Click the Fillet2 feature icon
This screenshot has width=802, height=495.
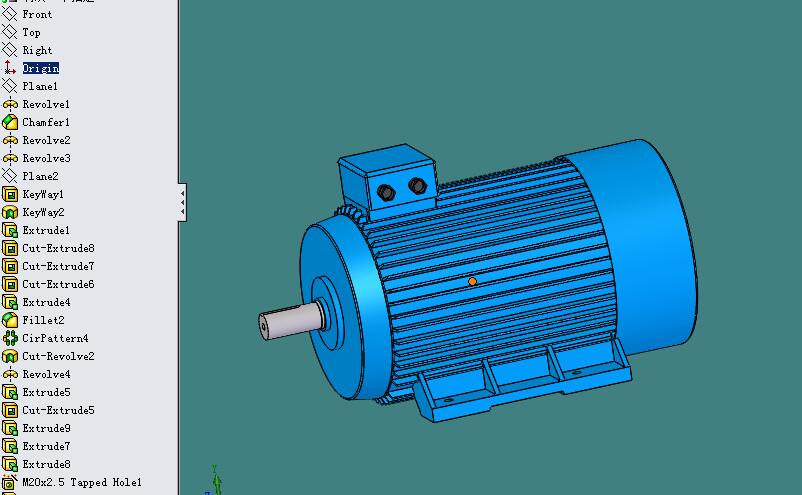(10, 320)
